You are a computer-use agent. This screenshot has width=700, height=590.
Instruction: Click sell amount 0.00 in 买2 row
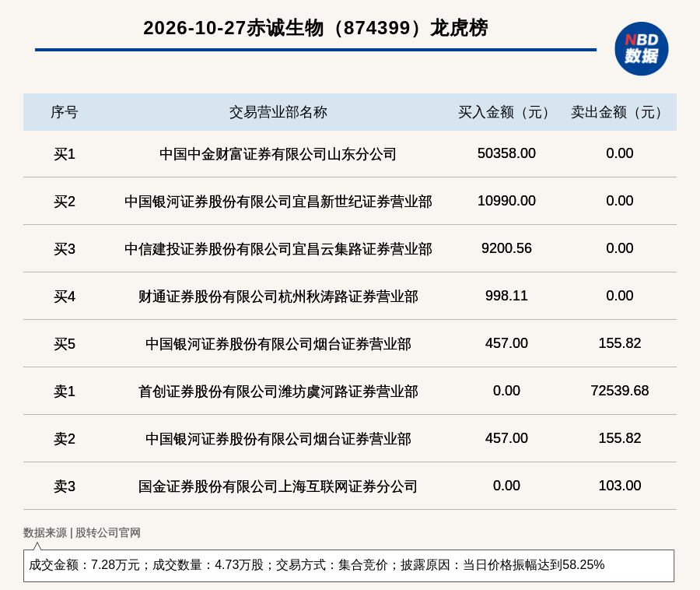coord(619,201)
